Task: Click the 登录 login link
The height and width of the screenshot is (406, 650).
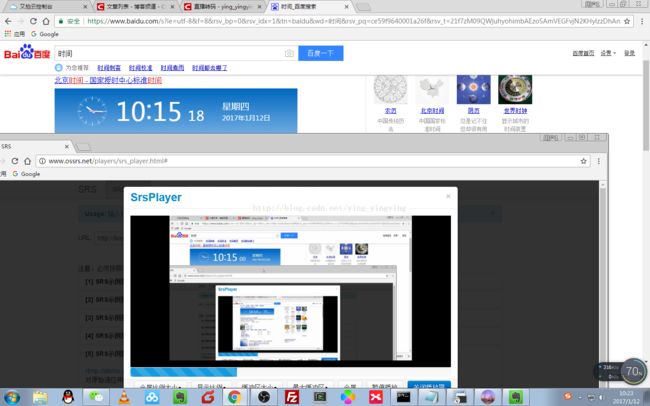Action: coord(629,53)
